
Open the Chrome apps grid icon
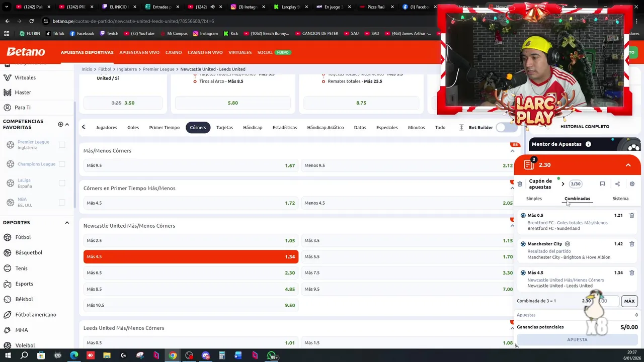[7, 34]
